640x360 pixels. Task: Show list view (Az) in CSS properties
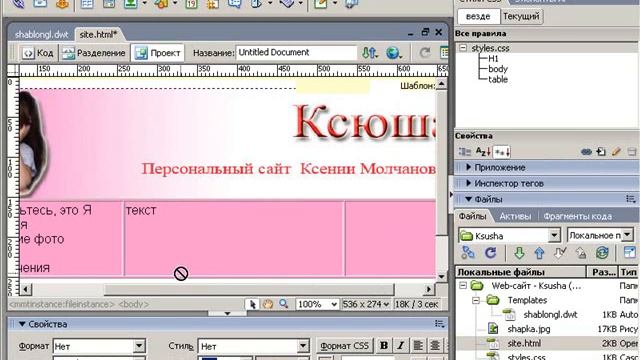[483, 152]
